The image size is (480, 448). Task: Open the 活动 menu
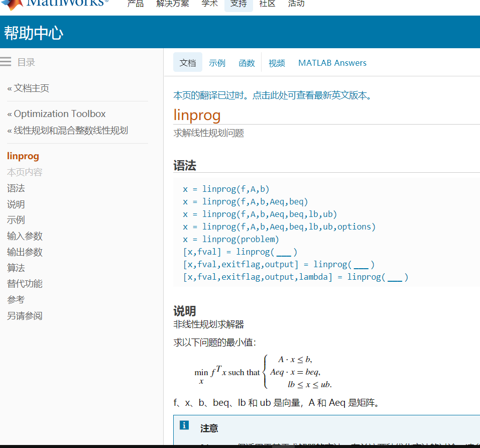[296, 4]
